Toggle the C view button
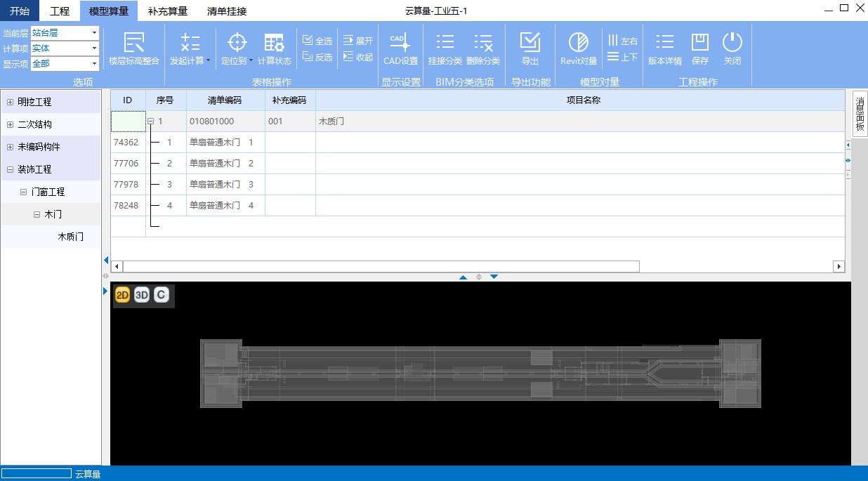The height and width of the screenshot is (481, 868). pos(162,296)
